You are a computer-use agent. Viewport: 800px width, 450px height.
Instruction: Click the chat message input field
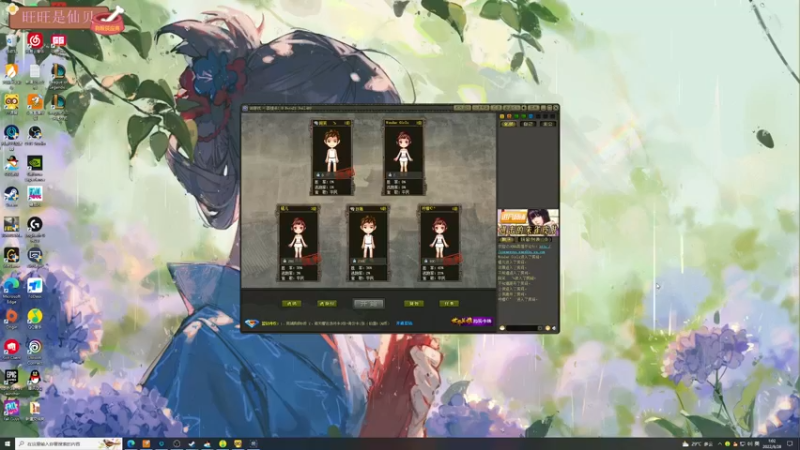click(522, 328)
